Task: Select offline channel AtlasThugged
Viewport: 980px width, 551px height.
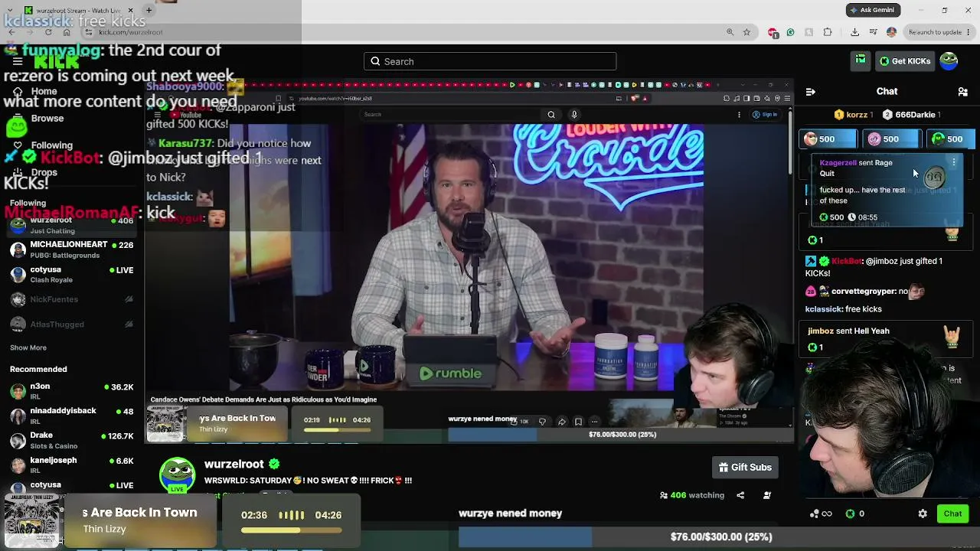Action: pos(73,324)
